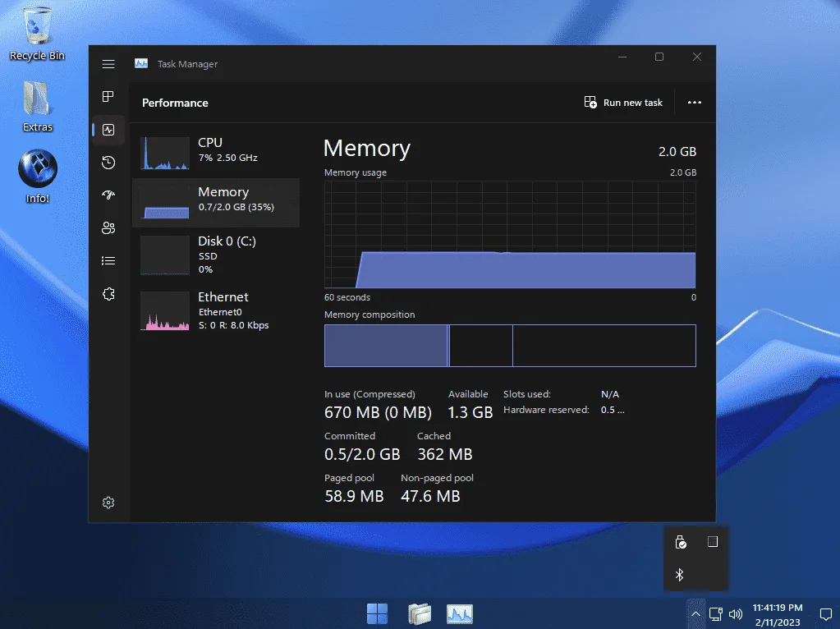Click the network tray icon
The height and width of the screenshot is (629, 840).
point(716,614)
